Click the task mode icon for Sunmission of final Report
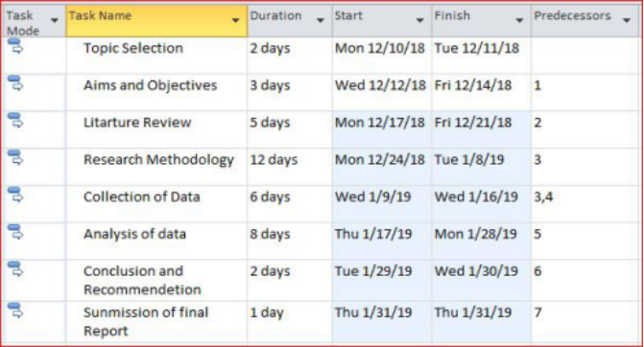Screen dimensions: 644x347 (x=15, y=311)
